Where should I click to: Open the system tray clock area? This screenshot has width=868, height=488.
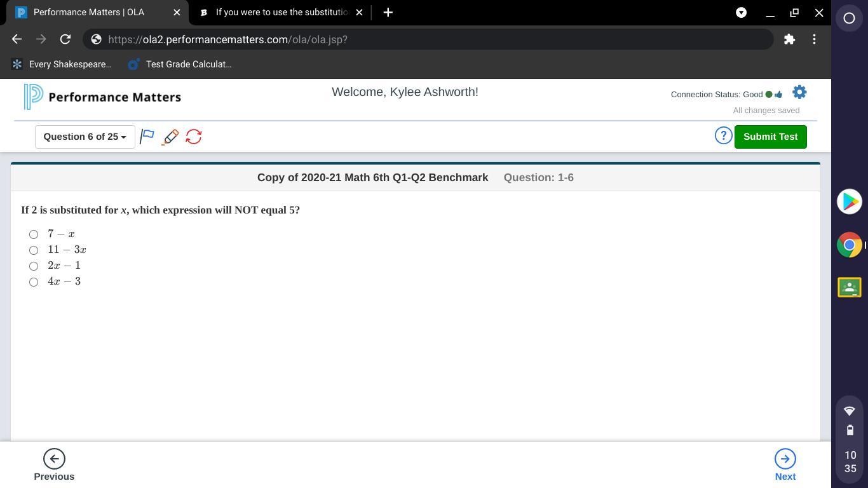[850, 462]
